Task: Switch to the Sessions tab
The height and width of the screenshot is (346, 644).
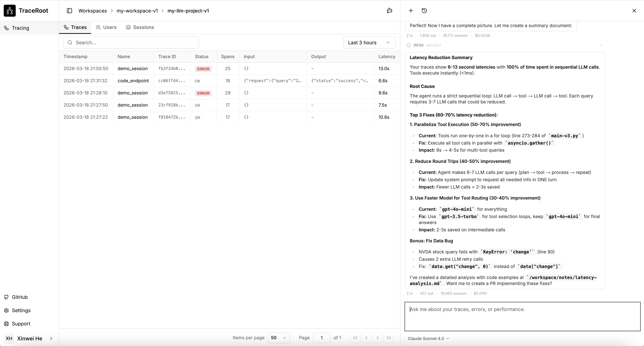Action: [140, 27]
